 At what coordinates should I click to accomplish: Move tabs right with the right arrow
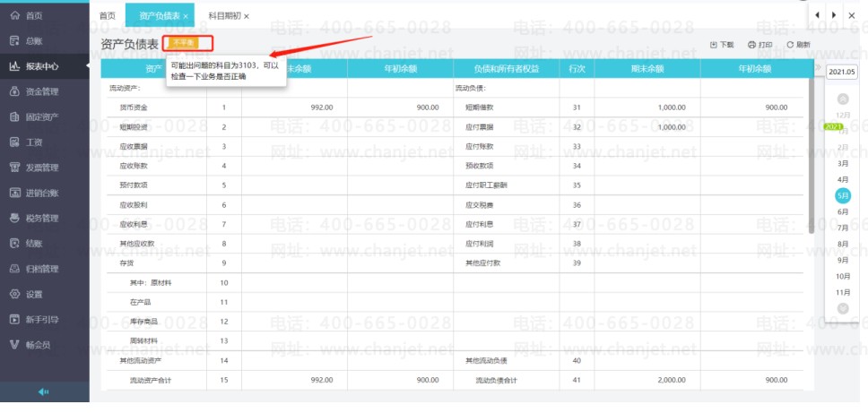pyautogui.click(x=834, y=15)
